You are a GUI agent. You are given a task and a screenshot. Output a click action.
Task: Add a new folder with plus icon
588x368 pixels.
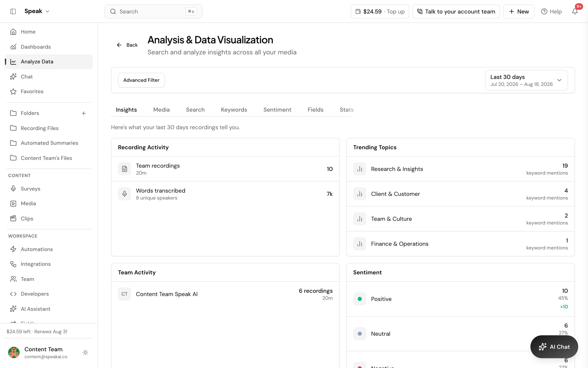(84, 113)
